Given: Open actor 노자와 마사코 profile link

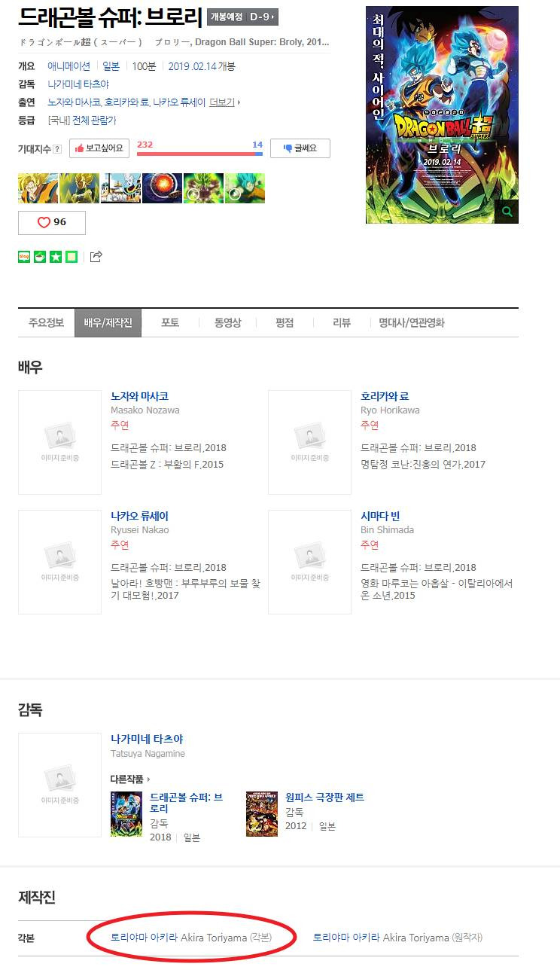Looking at the screenshot, I should [139, 396].
